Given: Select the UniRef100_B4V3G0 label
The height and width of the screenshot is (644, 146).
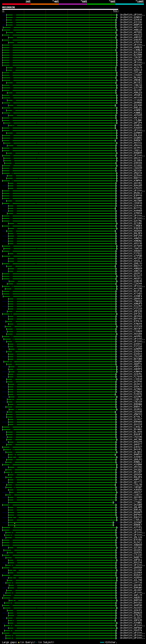Looking at the screenshot, I should 131,602.
